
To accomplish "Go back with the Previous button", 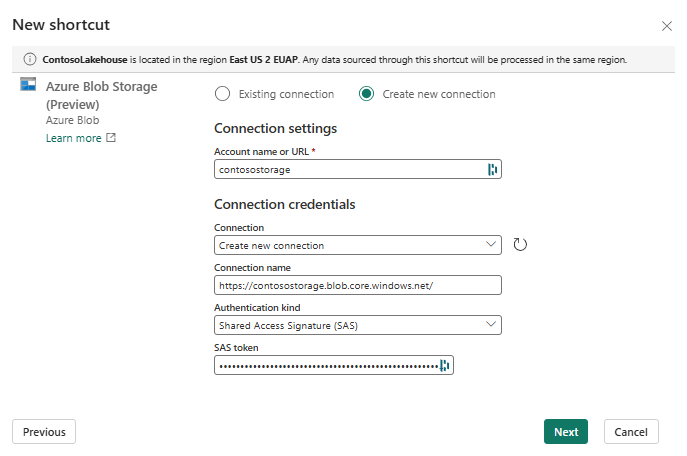I will click(44, 432).
